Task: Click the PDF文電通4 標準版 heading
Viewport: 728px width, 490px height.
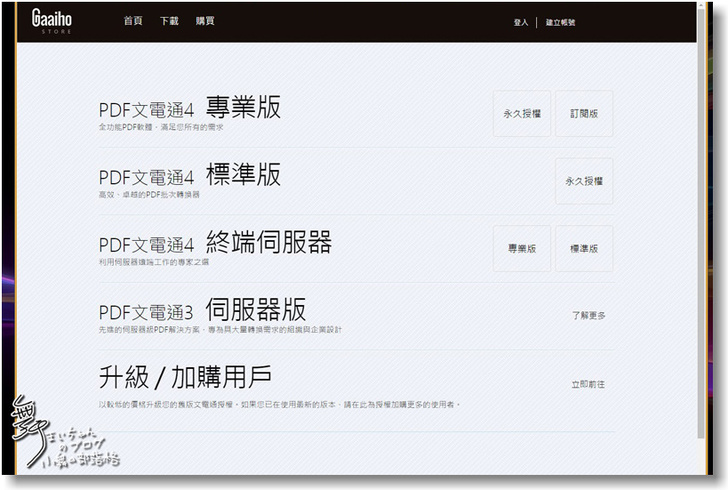Action: 190,175
